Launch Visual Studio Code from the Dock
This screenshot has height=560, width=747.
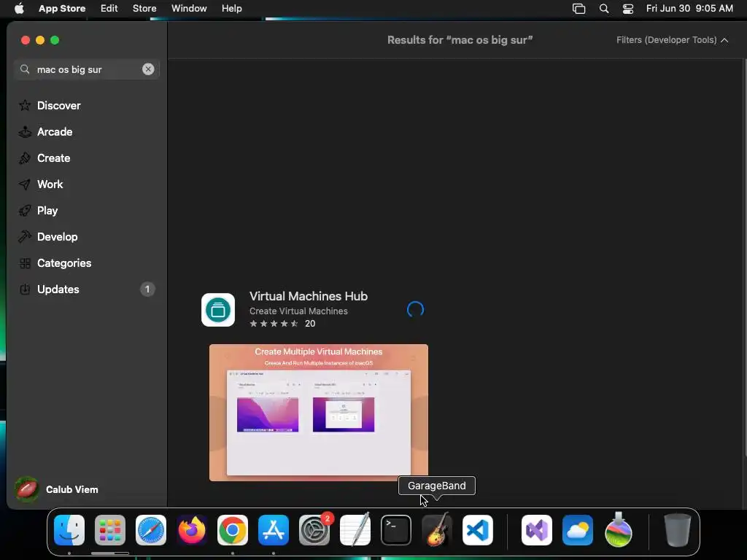[478, 530]
